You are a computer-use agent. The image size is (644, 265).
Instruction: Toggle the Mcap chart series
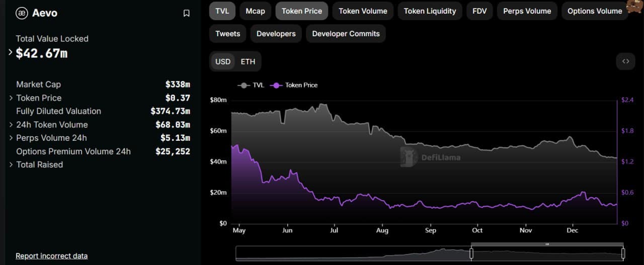pyautogui.click(x=256, y=11)
